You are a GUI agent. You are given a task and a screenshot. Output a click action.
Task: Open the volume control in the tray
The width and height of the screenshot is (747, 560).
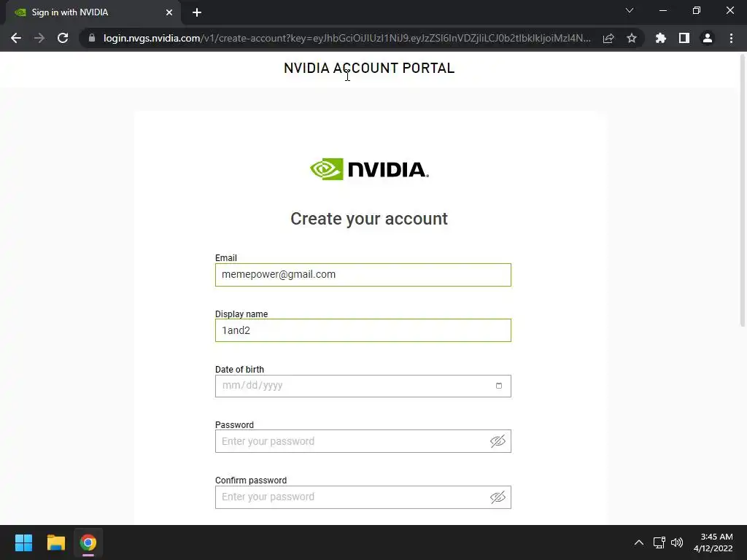[676, 542]
